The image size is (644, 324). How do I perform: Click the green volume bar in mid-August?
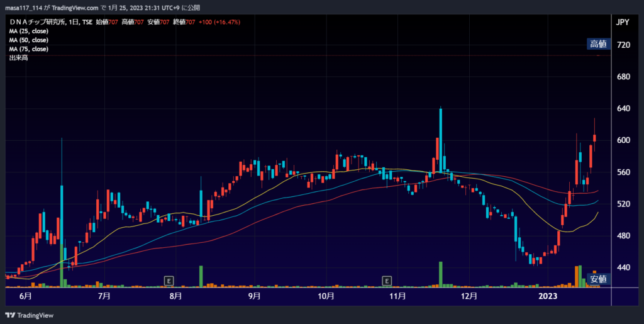click(201, 276)
